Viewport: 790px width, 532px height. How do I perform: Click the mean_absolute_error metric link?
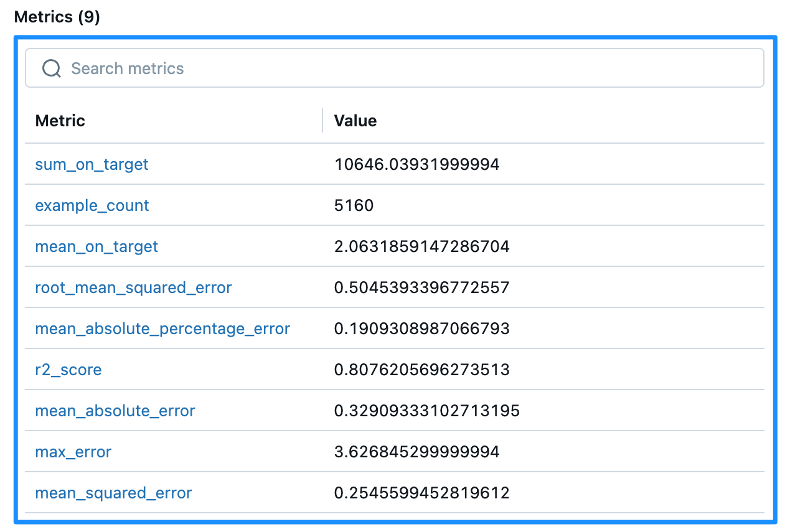click(x=115, y=411)
